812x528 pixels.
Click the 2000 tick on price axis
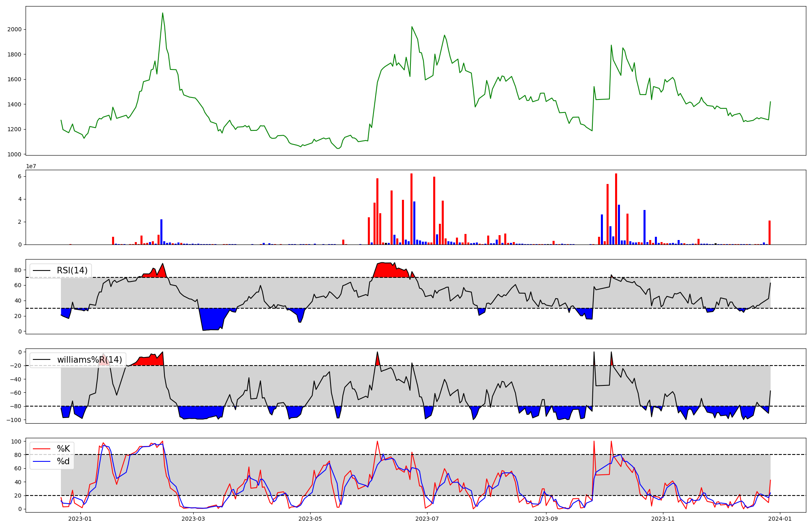coord(14,29)
